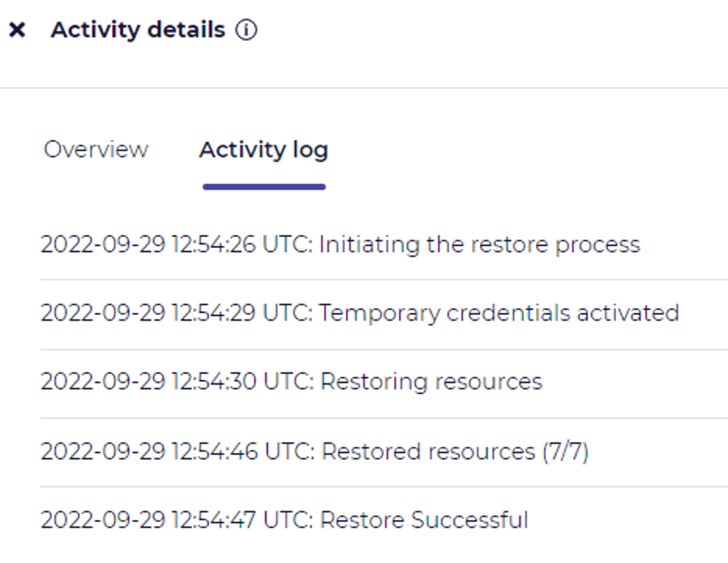The height and width of the screenshot is (563, 728).
Task: Select the Restore Successful log entry
Action: click(x=284, y=519)
